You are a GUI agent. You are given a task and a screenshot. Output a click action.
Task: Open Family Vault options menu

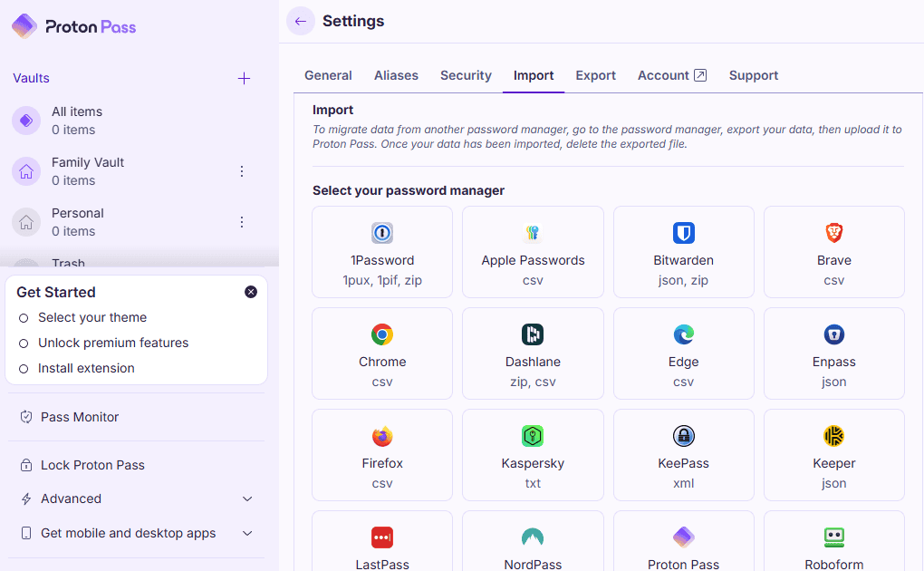tap(242, 171)
